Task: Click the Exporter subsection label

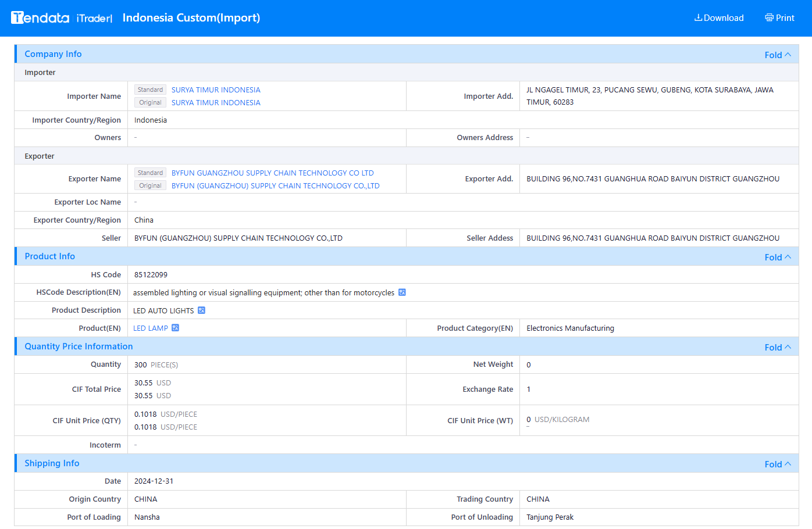Action: coord(40,156)
